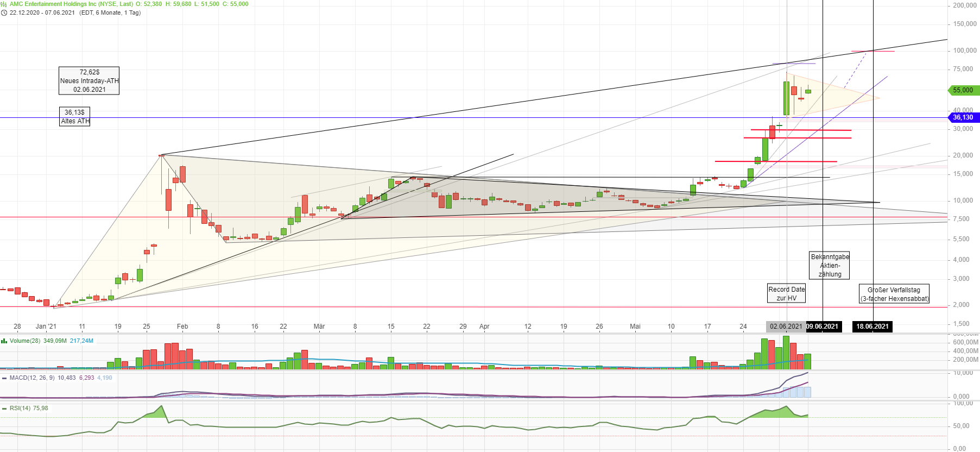
Task: Click the high price 'H: 59,680' in header
Action: click(x=178, y=4)
